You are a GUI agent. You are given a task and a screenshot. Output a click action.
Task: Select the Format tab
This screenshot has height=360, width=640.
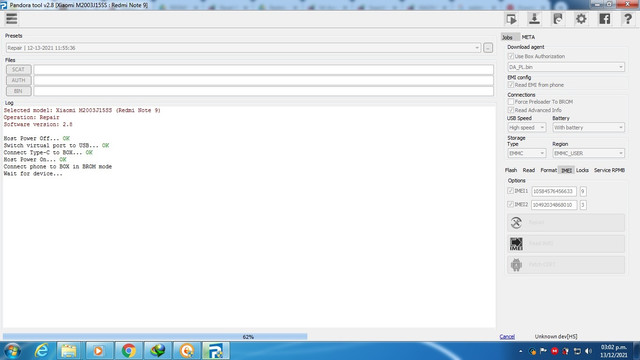tap(549, 170)
